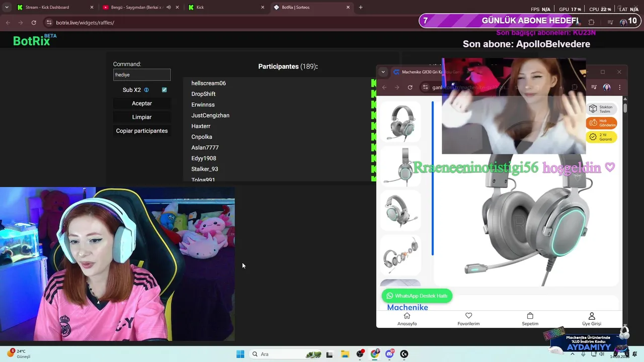Open media control icon in Machenike window
The width and height of the screenshot is (644, 362).
pyautogui.click(x=594, y=87)
